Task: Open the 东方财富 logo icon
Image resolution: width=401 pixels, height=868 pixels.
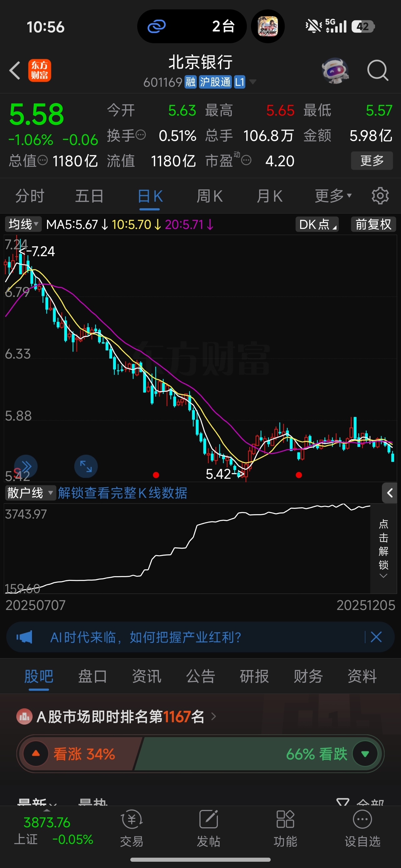Action: point(39,70)
